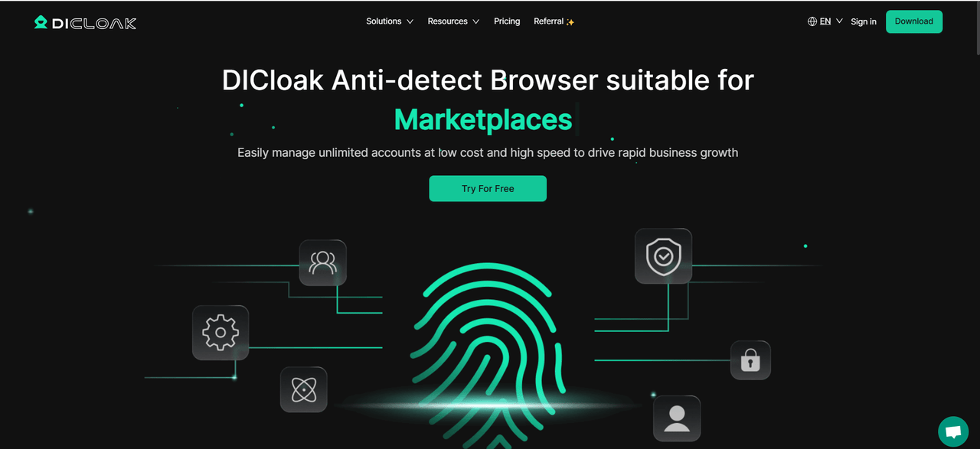
Task: Open the live chat bubble
Action: pos(953,431)
